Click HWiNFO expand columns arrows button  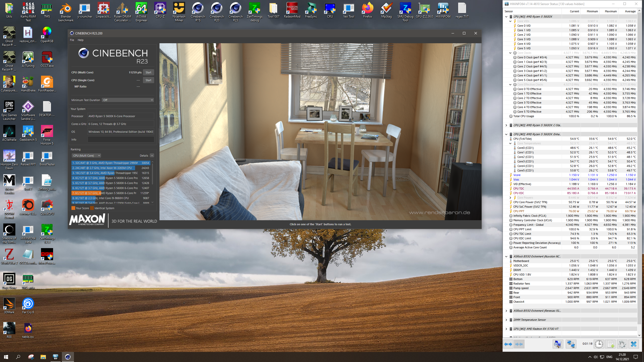coord(508,344)
